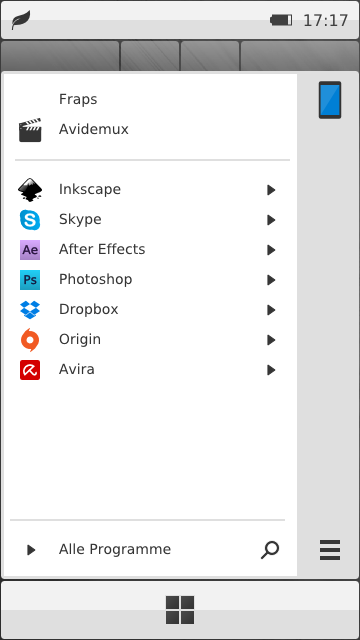
Task: Click the Skype logo icon
Action: coord(30,220)
